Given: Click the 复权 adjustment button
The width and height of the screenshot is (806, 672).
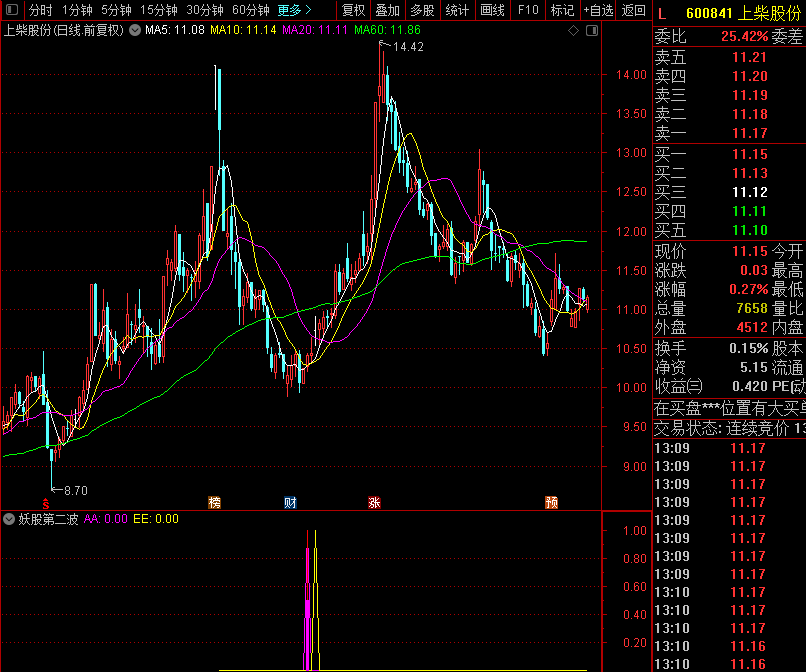Looking at the screenshot, I should click(x=353, y=10).
